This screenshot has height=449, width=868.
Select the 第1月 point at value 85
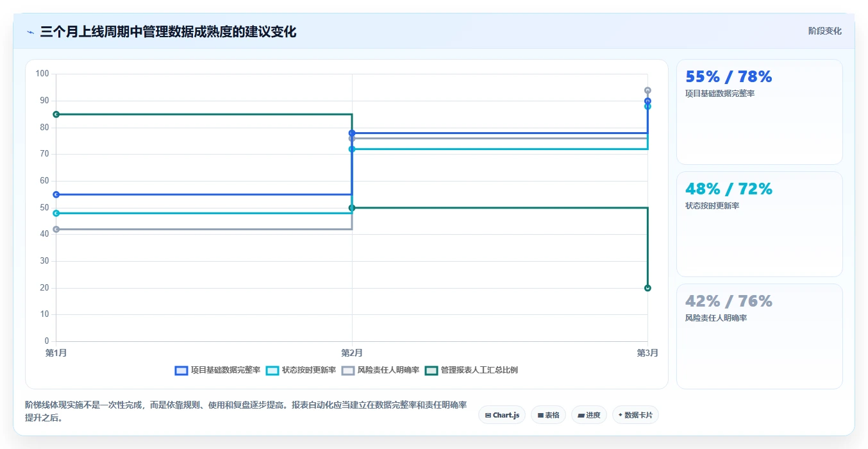[56, 114]
